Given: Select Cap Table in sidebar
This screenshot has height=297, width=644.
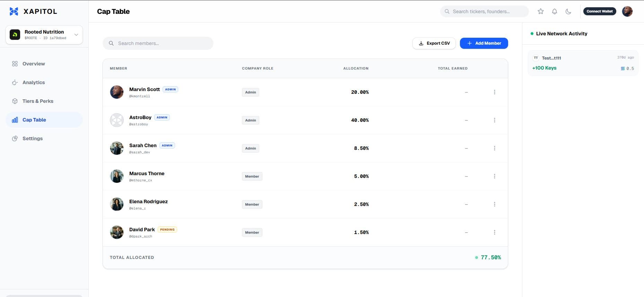Looking at the screenshot, I should click(44, 120).
